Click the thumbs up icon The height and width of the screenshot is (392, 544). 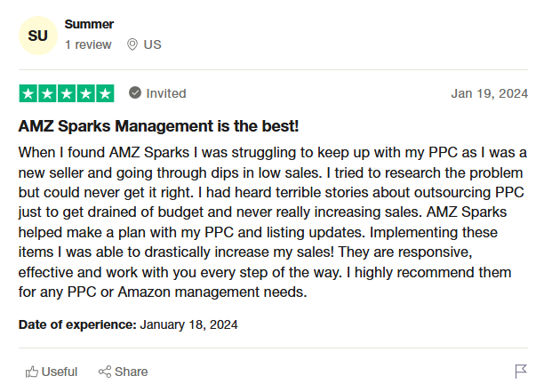point(32,372)
